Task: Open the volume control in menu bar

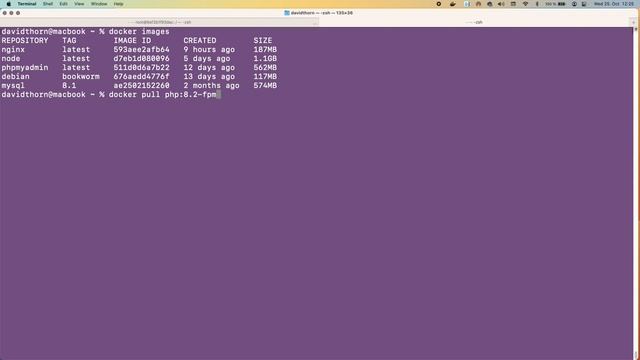Action: pos(501,4)
